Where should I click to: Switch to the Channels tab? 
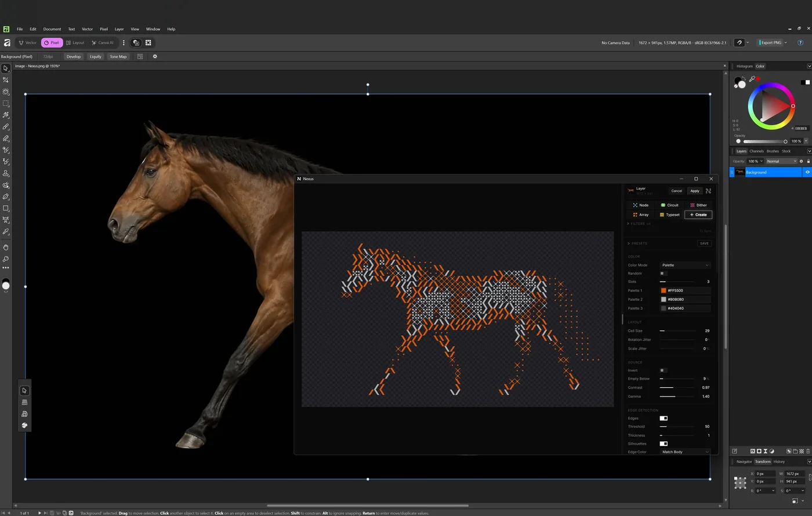click(x=756, y=151)
